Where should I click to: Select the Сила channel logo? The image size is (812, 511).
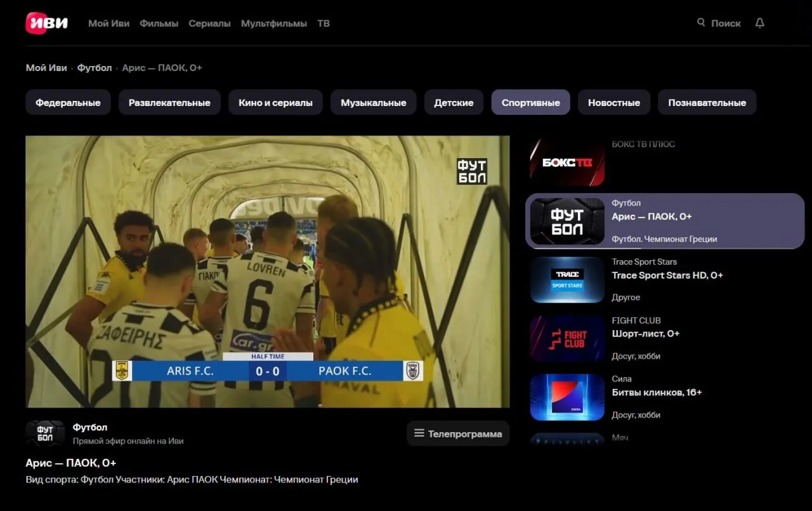click(567, 397)
